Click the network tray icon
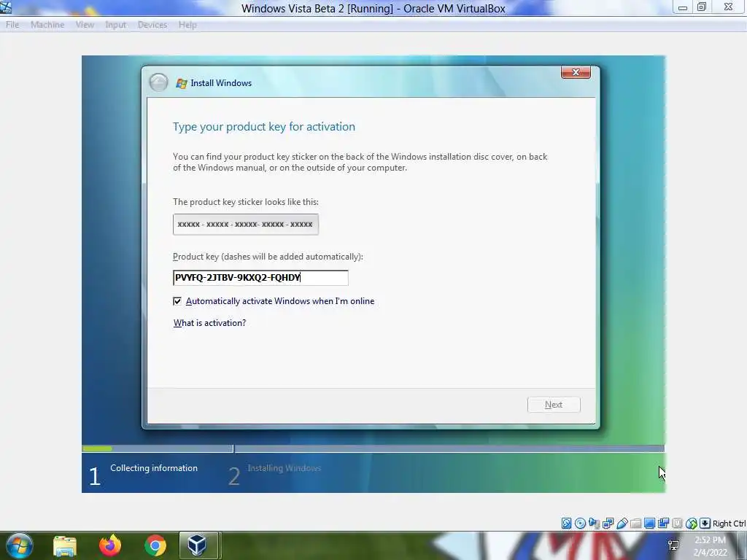 pos(673,545)
